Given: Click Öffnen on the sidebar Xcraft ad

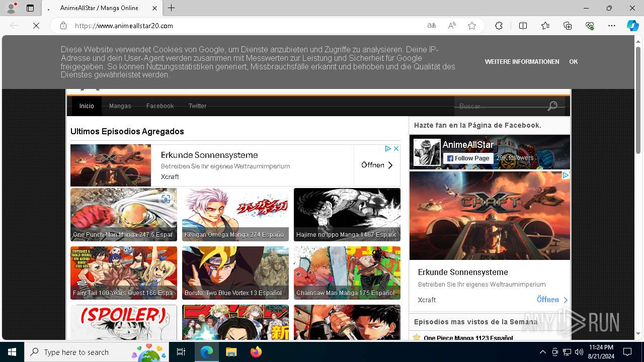Looking at the screenshot, I should coord(552,300).
